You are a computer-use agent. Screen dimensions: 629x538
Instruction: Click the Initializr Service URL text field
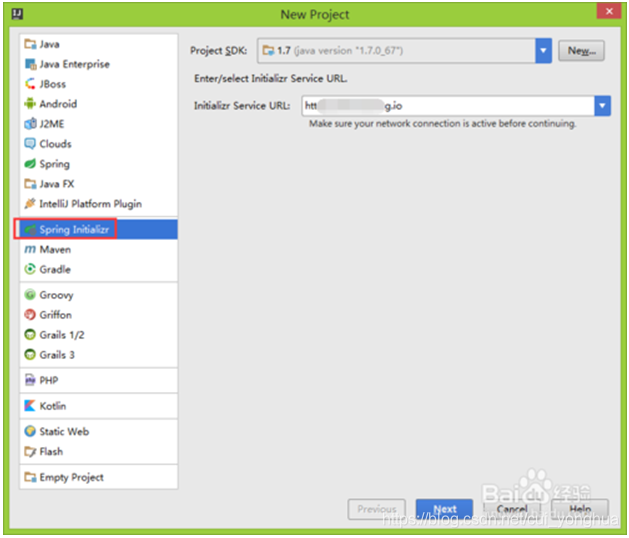[448, 106]
